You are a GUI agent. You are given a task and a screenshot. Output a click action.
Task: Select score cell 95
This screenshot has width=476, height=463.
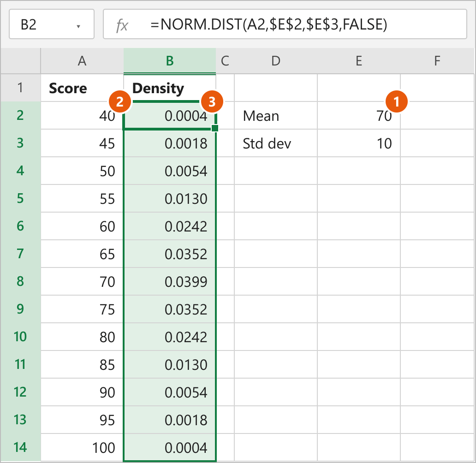(82, 419)
